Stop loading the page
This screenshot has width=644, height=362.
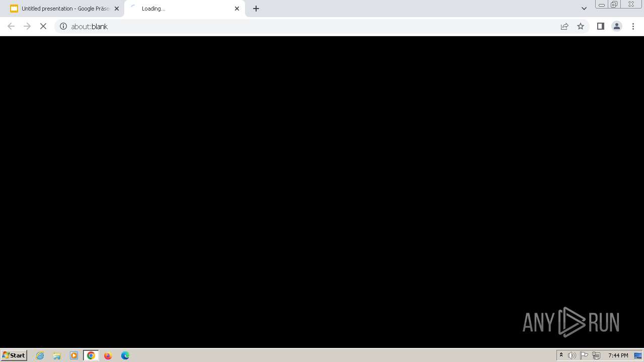pos(43,26)
